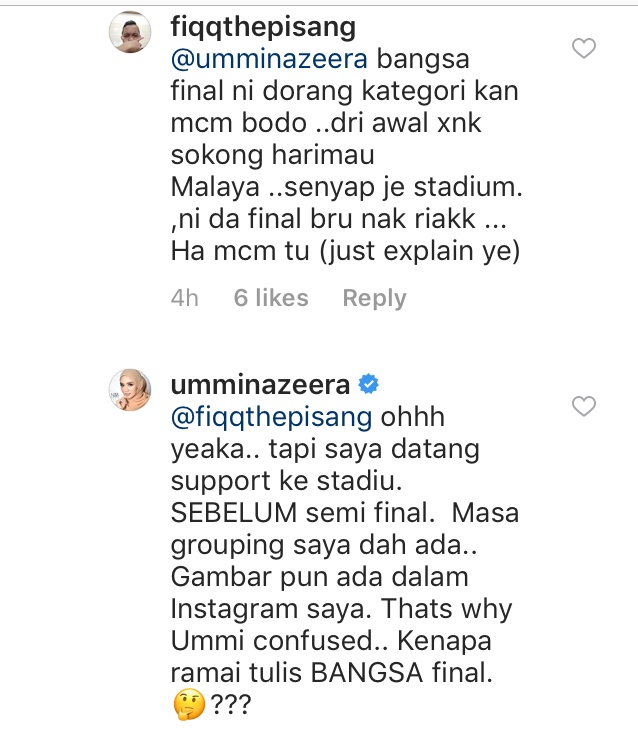Tap the "???" text after the emoji
The width and height of the screenshot is (638, 736).
coord(231,705)
